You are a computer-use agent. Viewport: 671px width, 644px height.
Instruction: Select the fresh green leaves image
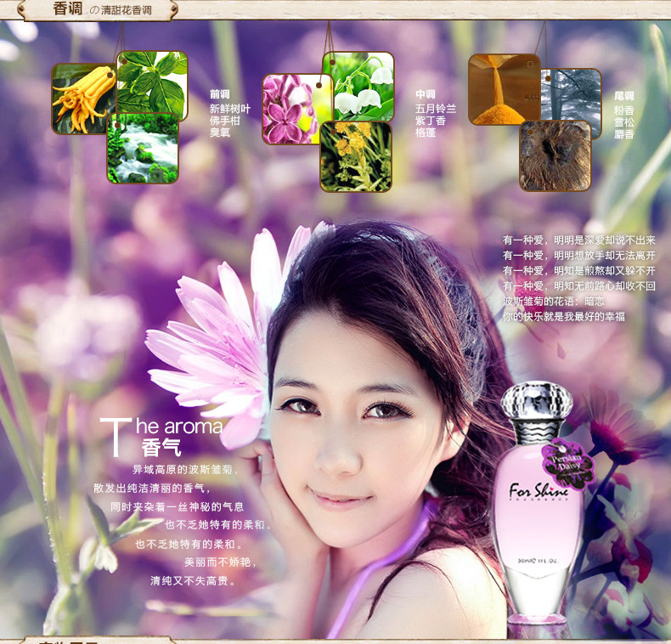[152, 85]
